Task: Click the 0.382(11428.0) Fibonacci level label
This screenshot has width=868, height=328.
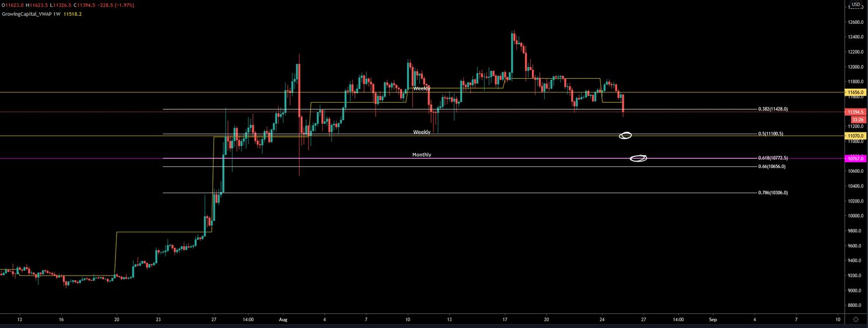Action: (x=773, y=109)
